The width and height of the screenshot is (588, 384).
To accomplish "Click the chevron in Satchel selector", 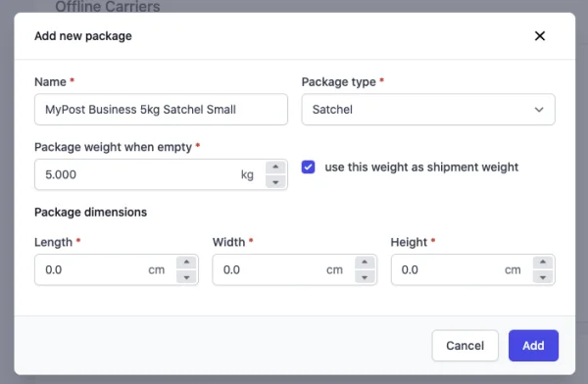I will (539, 110).
